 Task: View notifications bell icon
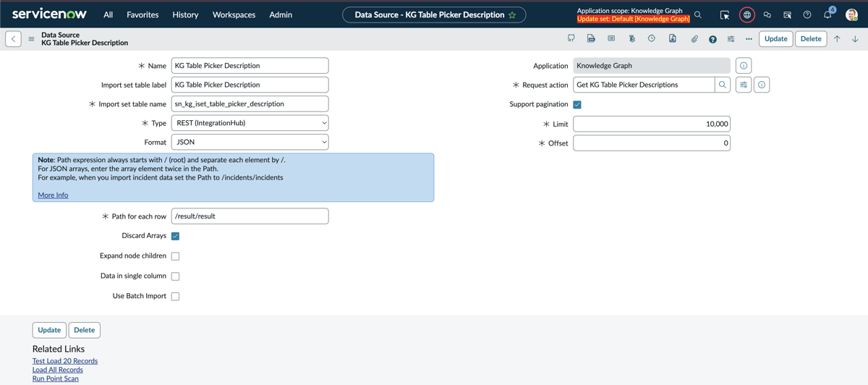pyautogui.click(x=827, y=14)
